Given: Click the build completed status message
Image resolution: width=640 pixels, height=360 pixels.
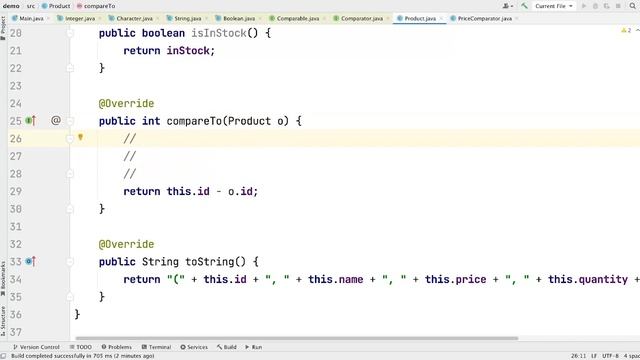Looking at the screenshot, I should 82,356.
